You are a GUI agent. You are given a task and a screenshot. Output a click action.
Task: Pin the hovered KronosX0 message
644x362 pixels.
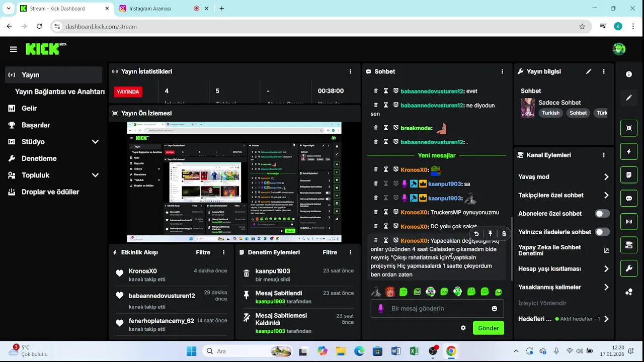(490, 234)
